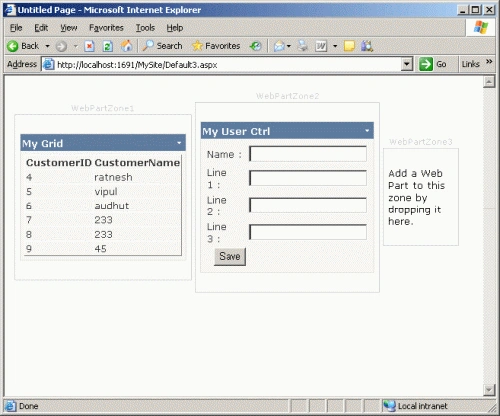Select the '45' customer name cell

point(100,249)
